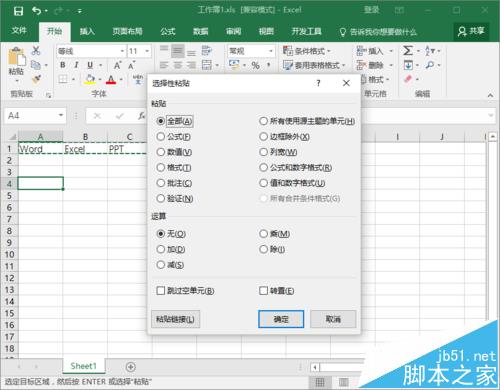
Task: Check the 转置(E) transpose checkbox
Action: [277, 291]
